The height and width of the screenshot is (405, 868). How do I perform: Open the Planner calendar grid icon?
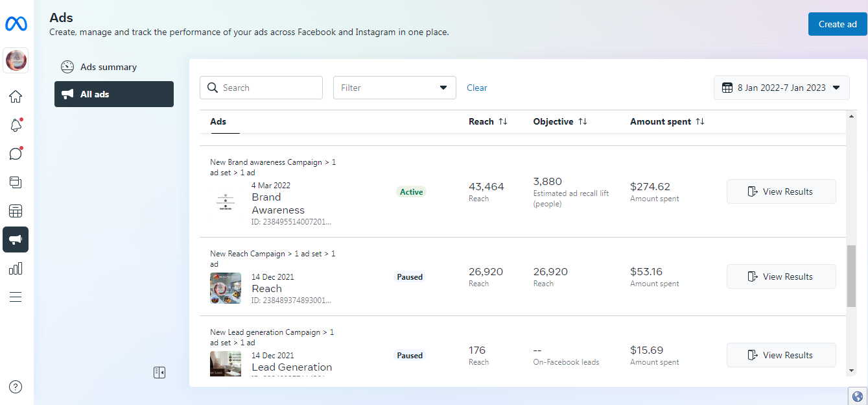16,211
